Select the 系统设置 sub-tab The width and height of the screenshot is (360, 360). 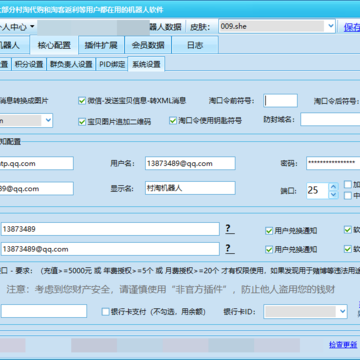pyautogui.click(x=146, y=64)
